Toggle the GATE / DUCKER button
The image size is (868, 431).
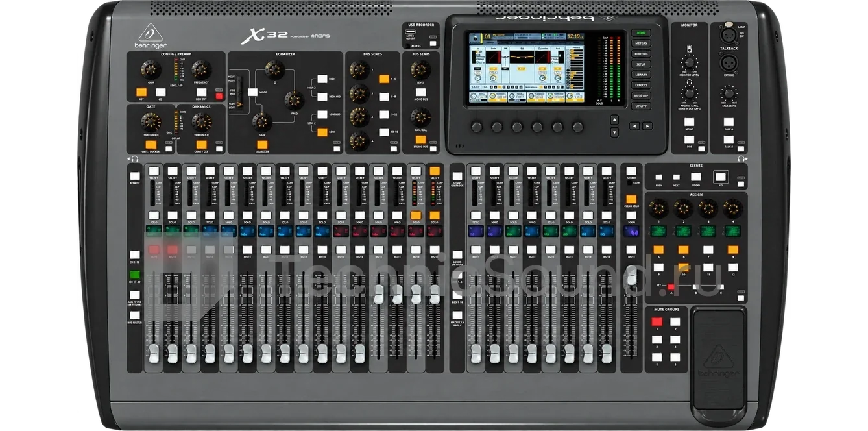(x=151, y=144)
